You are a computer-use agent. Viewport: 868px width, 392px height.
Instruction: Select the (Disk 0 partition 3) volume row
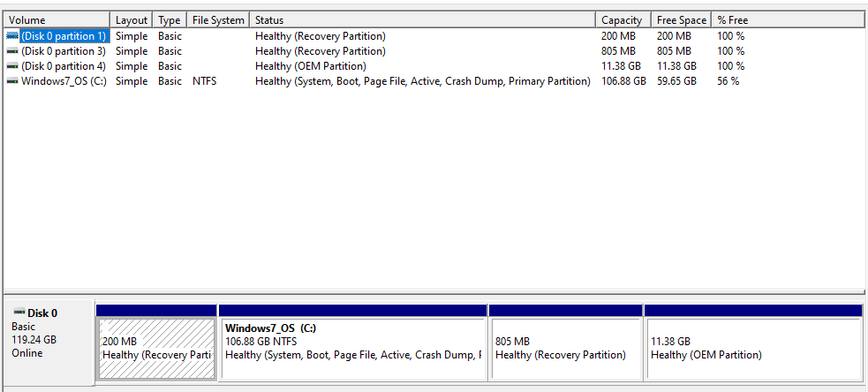(x=434, y=51)
